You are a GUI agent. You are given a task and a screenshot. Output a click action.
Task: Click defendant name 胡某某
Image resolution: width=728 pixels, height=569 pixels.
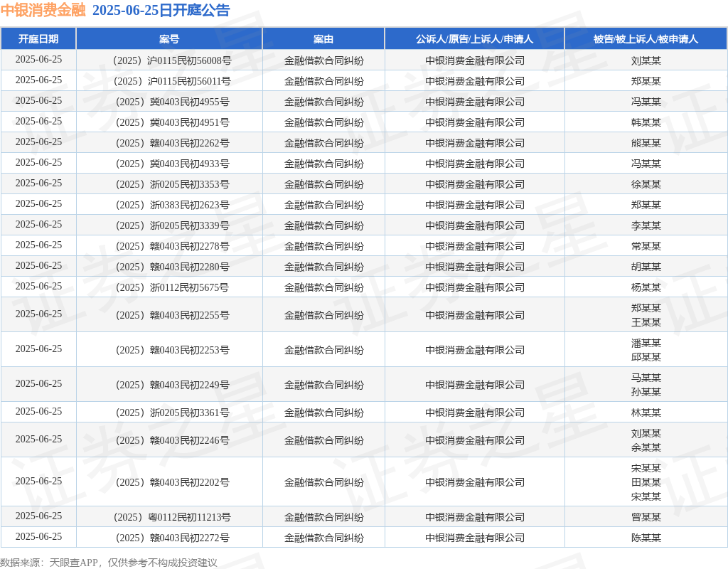click(x=646, y=267)
